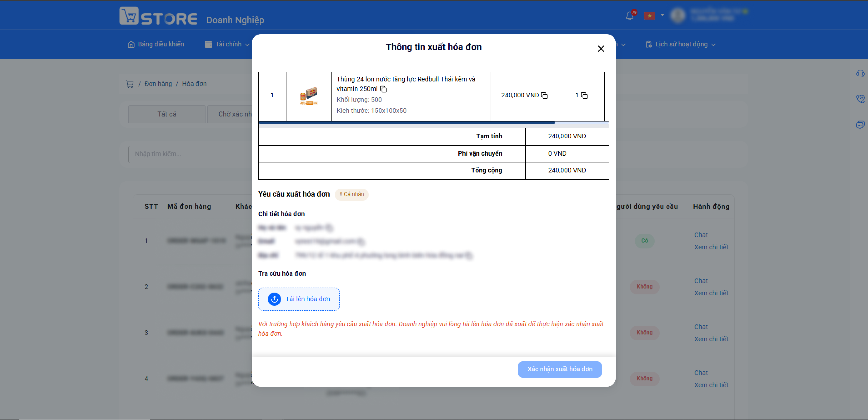Viewport: 868px width, 420px height.
Task: Click the activity history clipboard icon
Action: (x=649, y=44)
